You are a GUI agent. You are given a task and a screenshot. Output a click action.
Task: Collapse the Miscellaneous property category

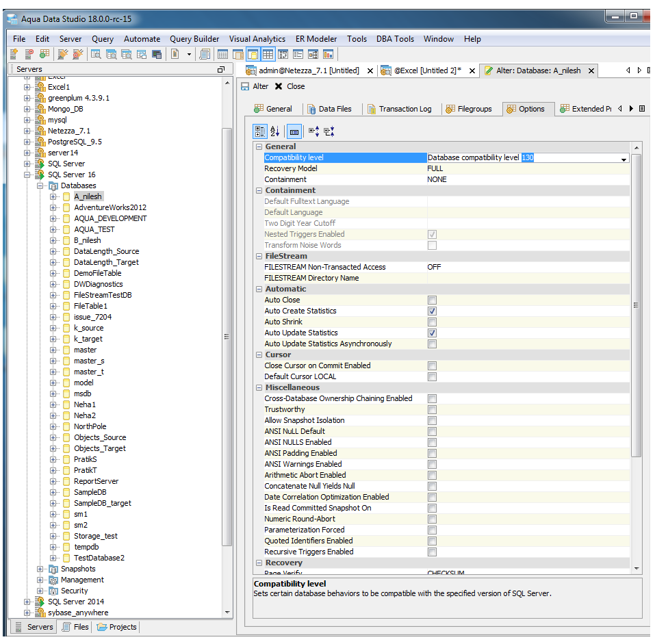click(259, 387)
